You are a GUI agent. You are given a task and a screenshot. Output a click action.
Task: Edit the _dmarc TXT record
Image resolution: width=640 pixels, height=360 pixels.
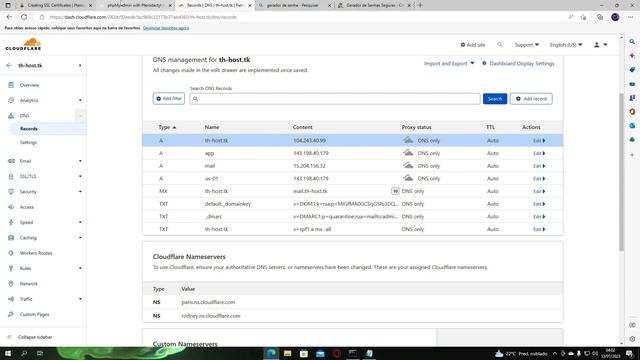tap(539, 216)
